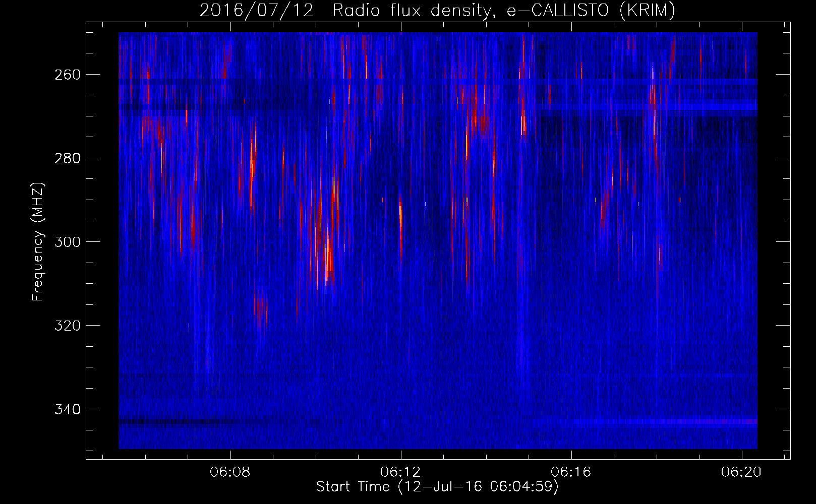The height and width of the screenshot is (504, 816).
Task: Click the 06:20 time tick label
Action: pos(742,472)
